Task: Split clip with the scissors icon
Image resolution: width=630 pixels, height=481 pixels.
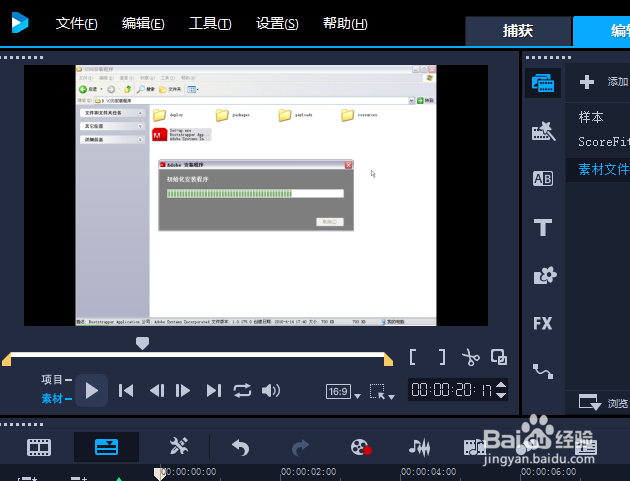Action: 470,357
